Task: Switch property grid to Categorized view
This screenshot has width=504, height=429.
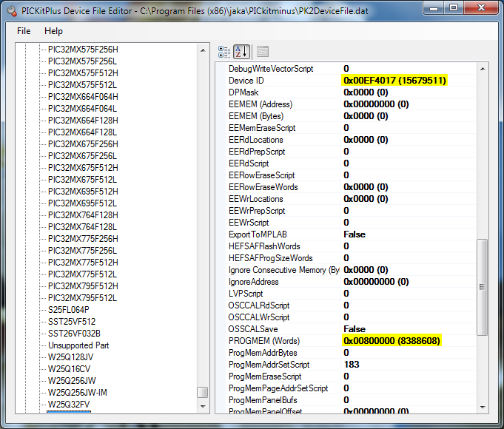Action: pyautogui.click(x=224, y=52)
